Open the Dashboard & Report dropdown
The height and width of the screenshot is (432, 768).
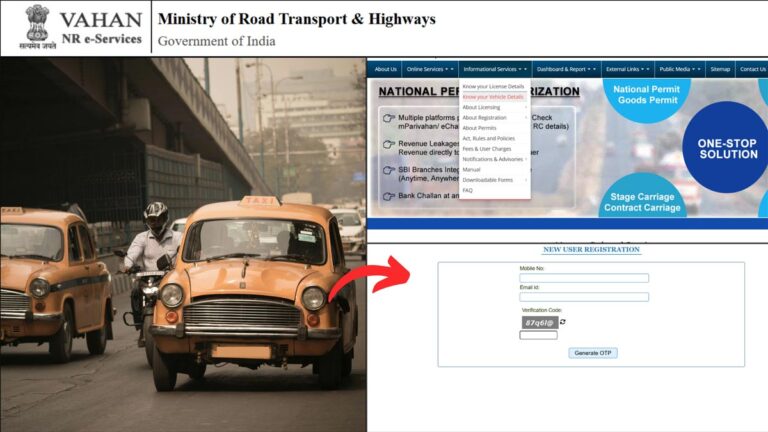[x=566, y=69]
